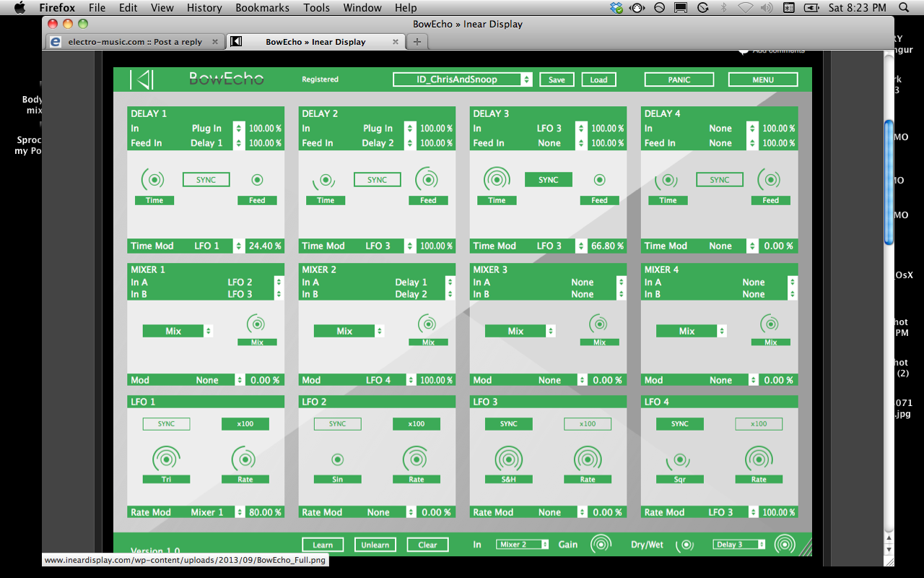Switch to electro-music.com Post a reply tab
Viewport: 924px width, 578px height.
134,42
